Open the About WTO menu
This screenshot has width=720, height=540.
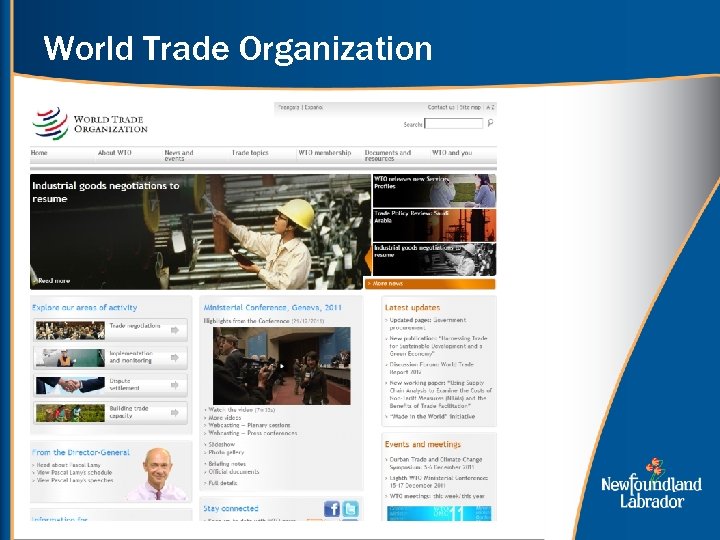115,153
